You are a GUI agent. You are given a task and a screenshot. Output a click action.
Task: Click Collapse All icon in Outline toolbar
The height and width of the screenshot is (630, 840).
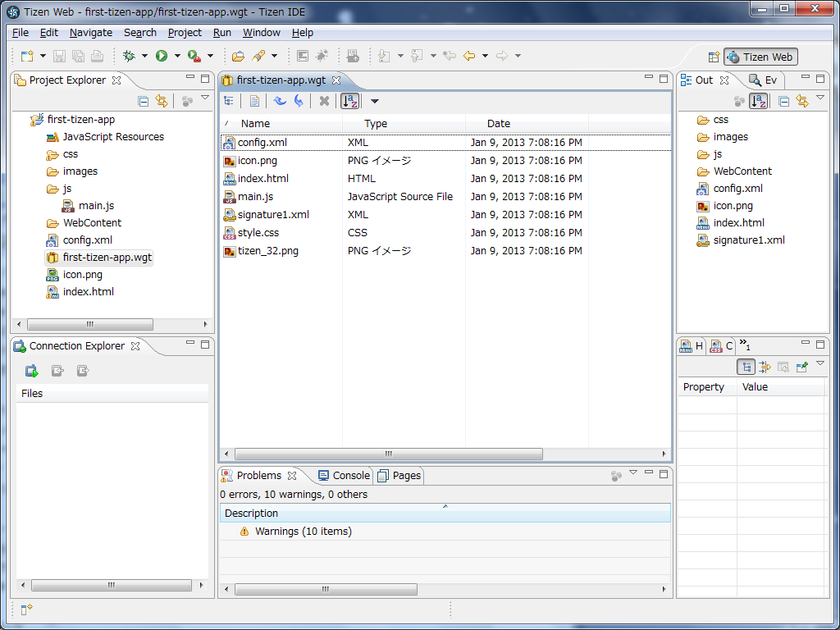[x=783, y=101]
